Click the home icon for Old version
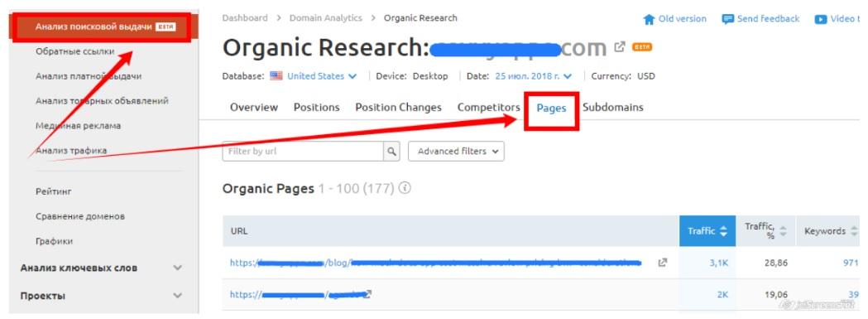 pos(649,19)
